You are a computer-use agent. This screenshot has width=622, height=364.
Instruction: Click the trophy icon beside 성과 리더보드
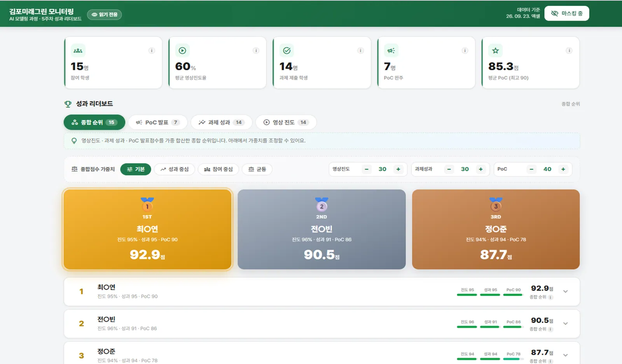pyautogui.click(x=68, y=104)
